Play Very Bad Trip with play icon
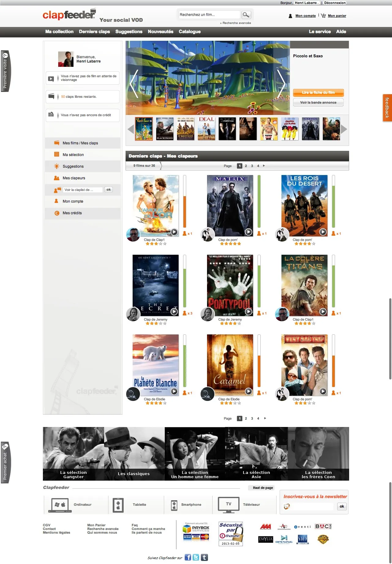Viewport: 392px width, 564px height. tap(323, 391)
